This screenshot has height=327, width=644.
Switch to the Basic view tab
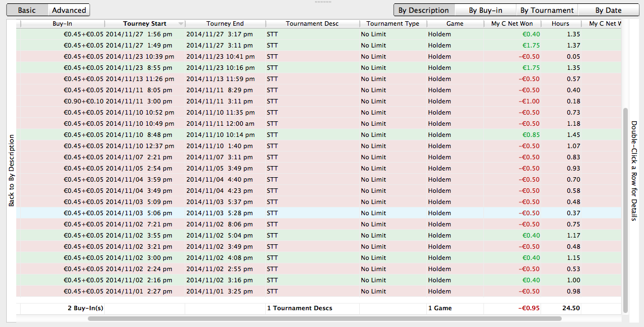27,10
